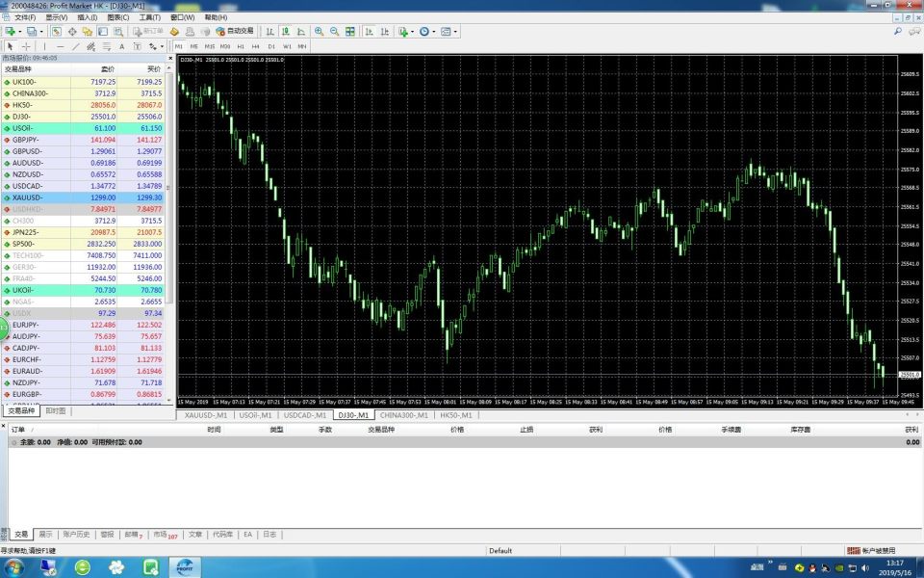Open the new chart dropdown arrow
Viewport: 924px width, 578px height.
20,31
